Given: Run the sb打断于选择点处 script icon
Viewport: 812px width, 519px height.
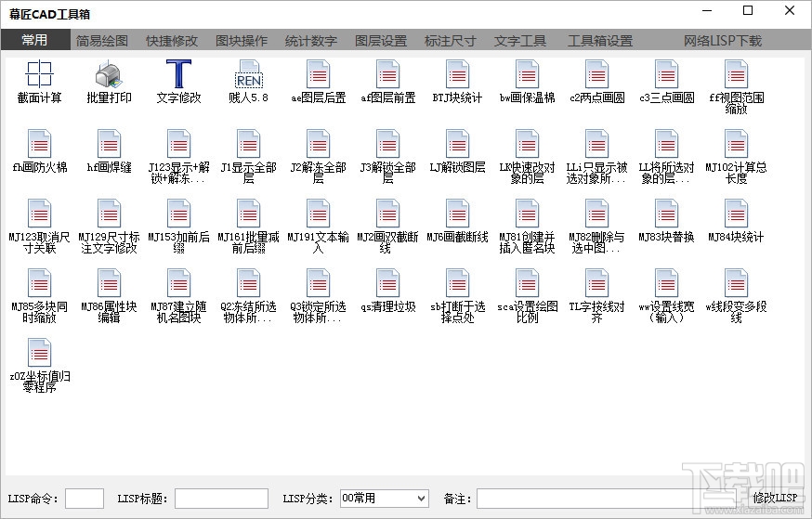Looking at the screenshot, I should [x=457, y=282].
